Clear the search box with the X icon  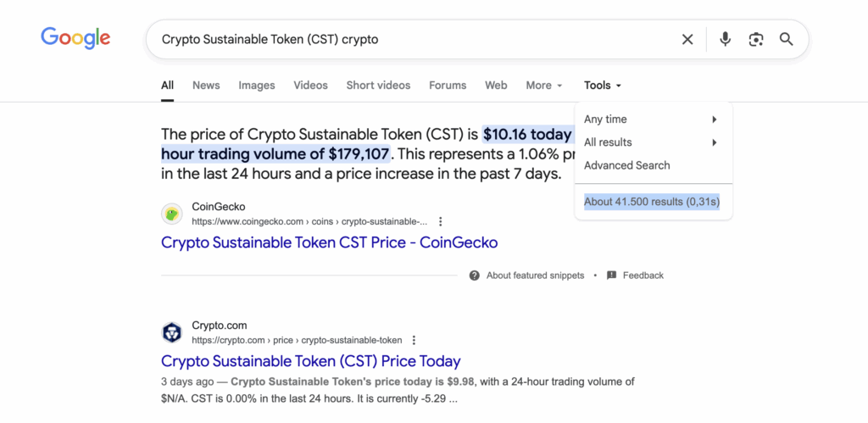coord(687,39)
